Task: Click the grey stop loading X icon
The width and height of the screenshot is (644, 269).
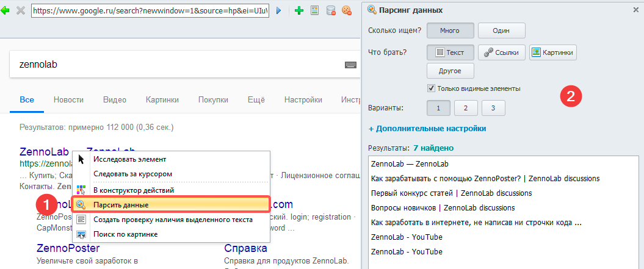Action: 21,11
